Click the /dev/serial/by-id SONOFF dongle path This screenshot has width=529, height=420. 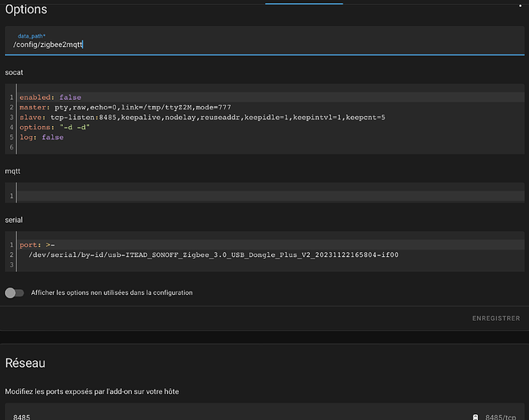[213, 255]
